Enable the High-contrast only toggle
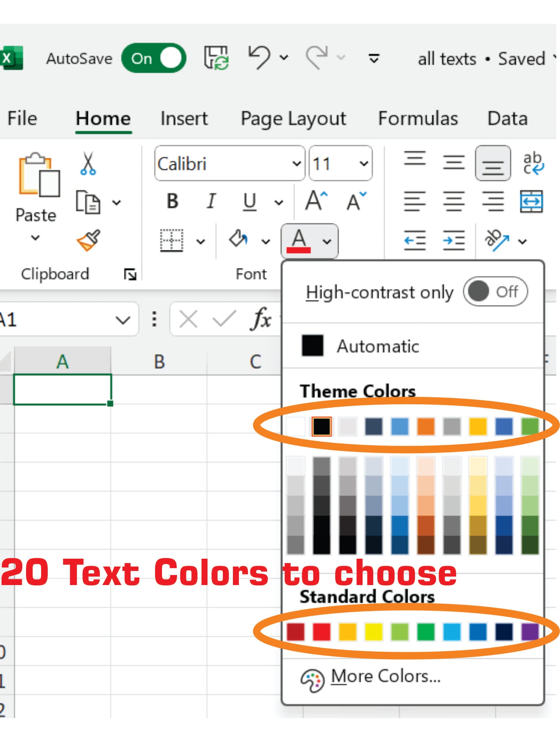 coord(495,292)
